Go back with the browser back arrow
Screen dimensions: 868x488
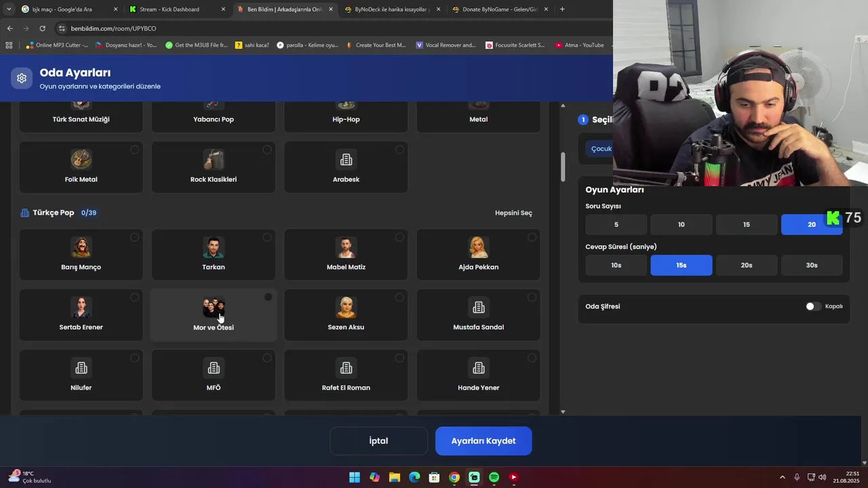[x=9, y=28]
